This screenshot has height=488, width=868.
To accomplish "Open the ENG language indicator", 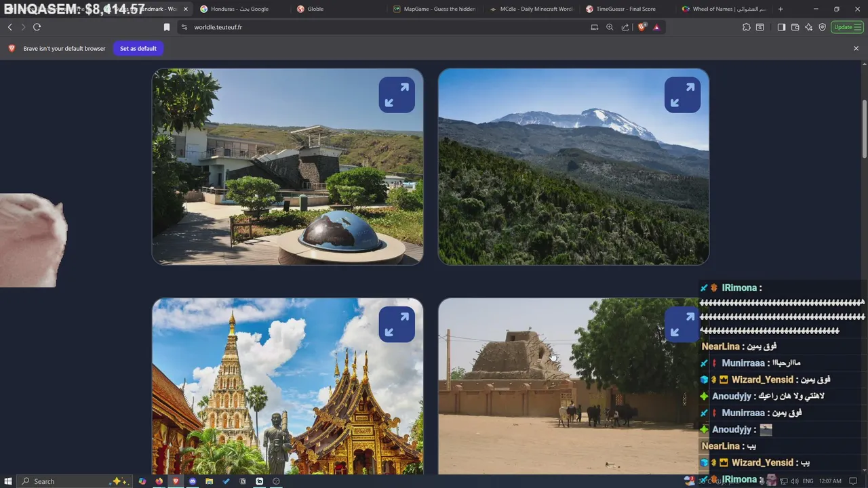I will click(808, 481).
